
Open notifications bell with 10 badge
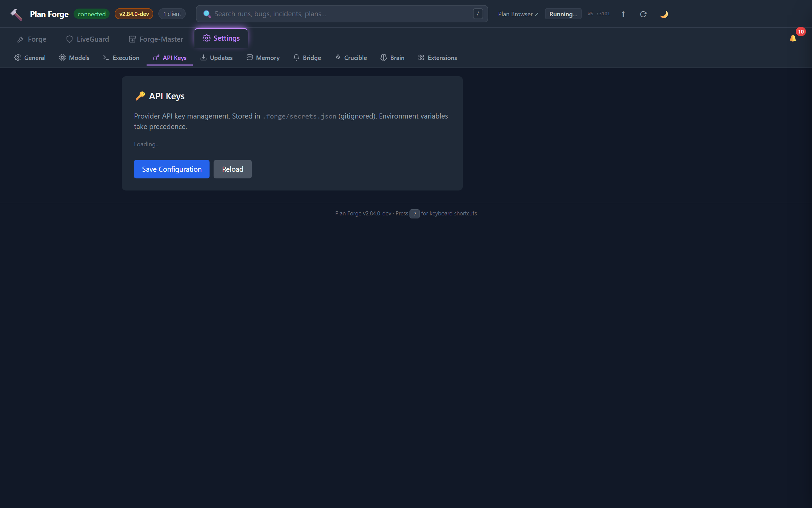(x=793, y=38)
